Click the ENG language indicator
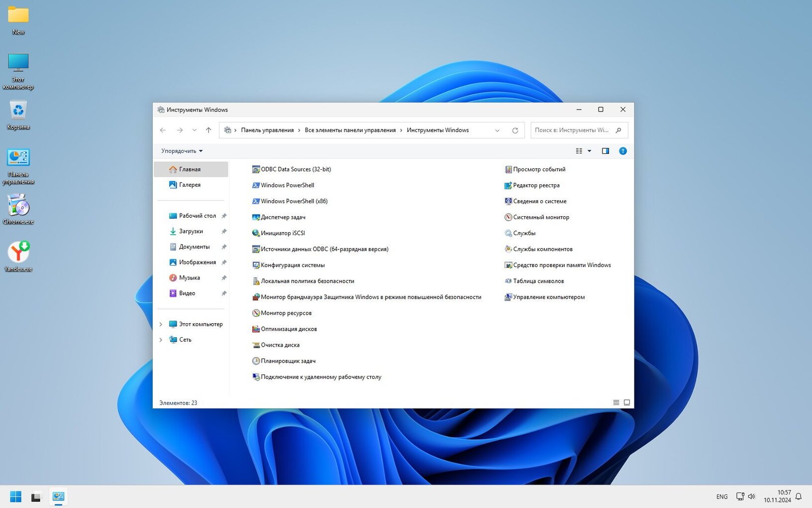 pyautogui.click(x=722, y=497)
